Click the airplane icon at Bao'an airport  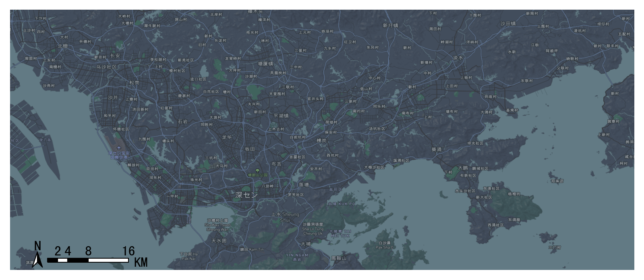tap(119, 148)
